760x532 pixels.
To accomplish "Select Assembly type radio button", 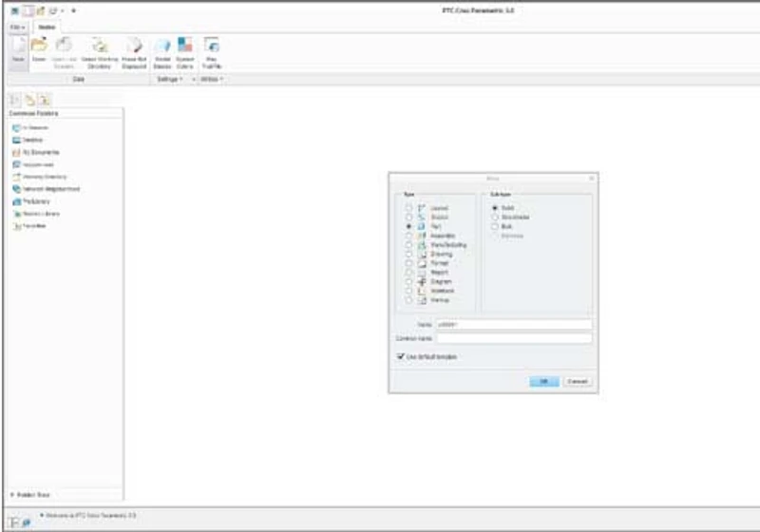I will pyautogui.click(x=408, y=236).
